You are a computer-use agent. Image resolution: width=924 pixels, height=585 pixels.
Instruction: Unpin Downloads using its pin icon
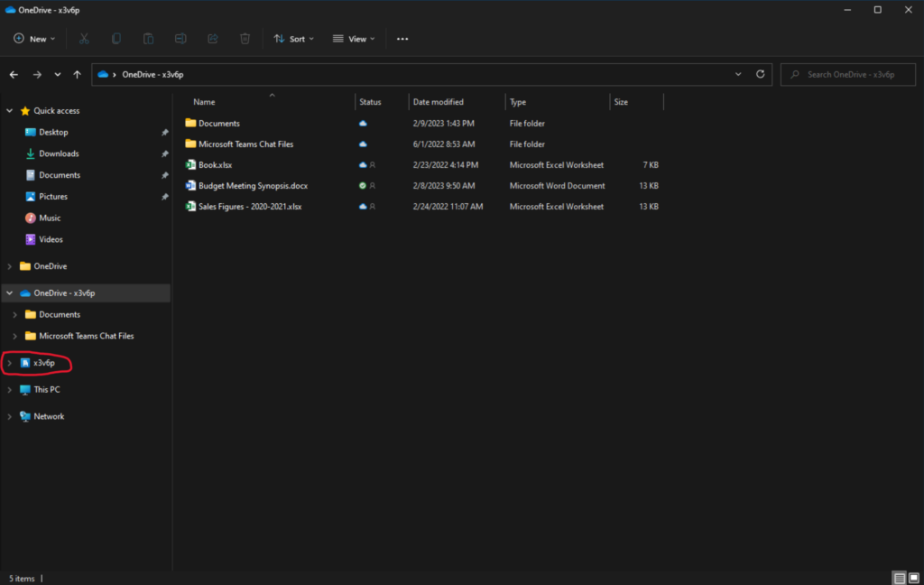165,153
